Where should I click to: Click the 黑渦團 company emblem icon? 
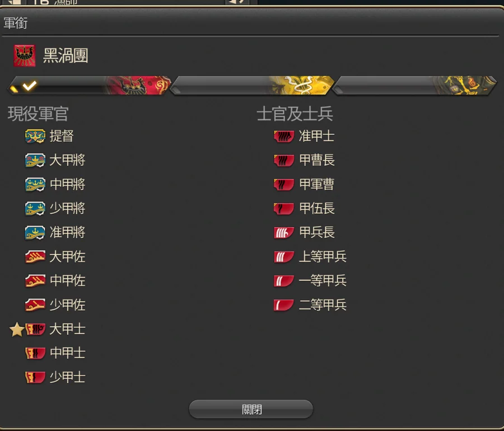(x=25, y=55)
